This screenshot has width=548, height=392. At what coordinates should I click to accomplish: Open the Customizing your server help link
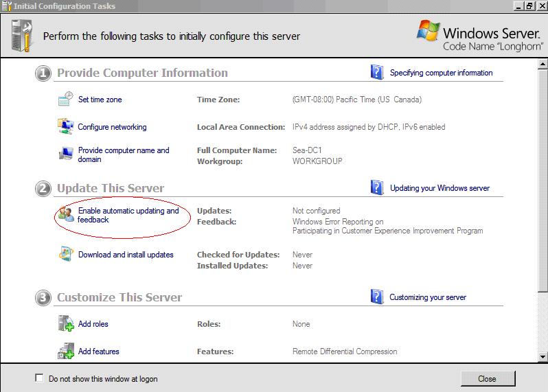coord(427,297)
